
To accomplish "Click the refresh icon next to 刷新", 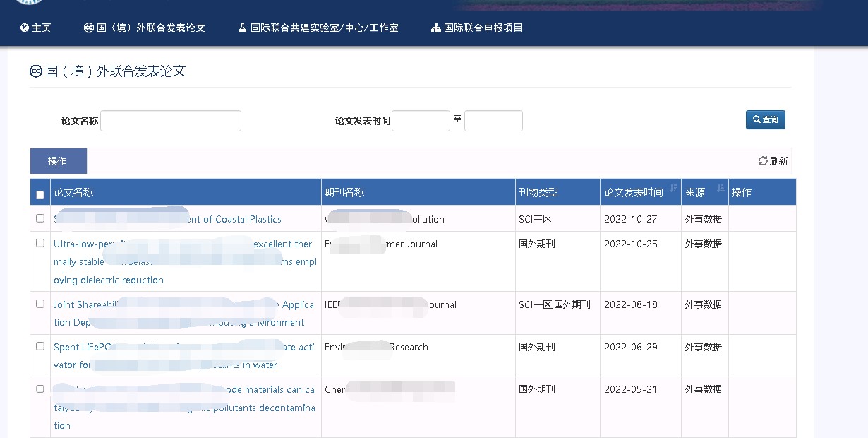I will pos(763,161).
